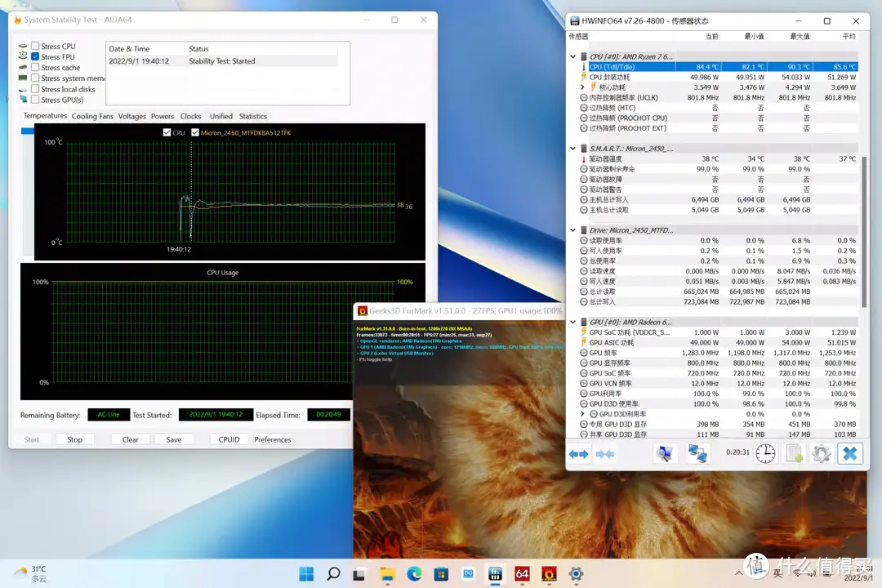The height and width of the screenshot is (588, 882).
Task: Open File Explorer from the taskbar
Action: click(387, 574)
